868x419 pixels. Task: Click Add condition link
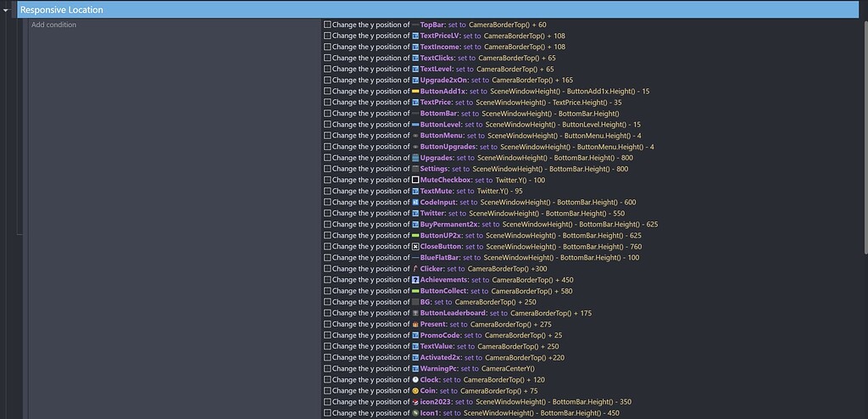click(x=53, y=25)
